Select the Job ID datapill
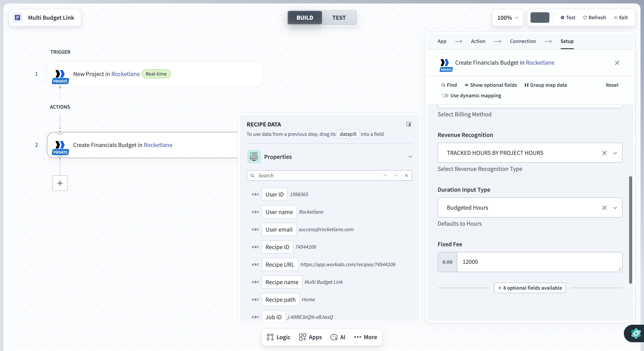 click(x=274, y=316)
